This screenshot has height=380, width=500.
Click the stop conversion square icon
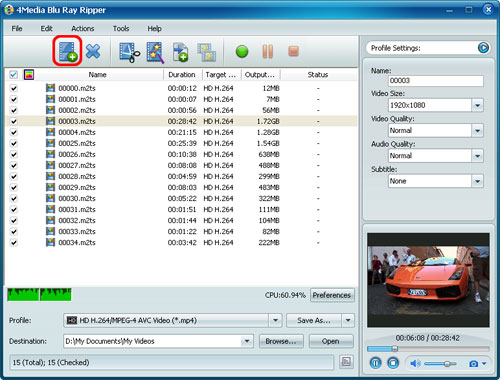point(293,51)
